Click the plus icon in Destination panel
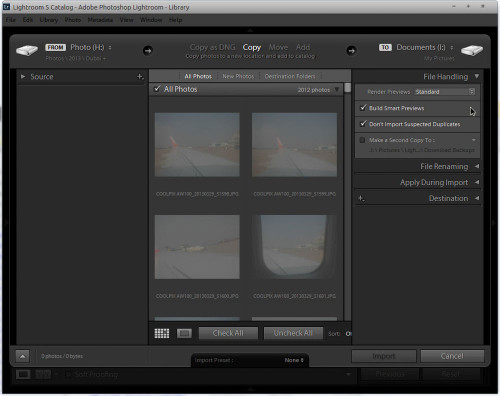500x396 pixels. point(361,199)
